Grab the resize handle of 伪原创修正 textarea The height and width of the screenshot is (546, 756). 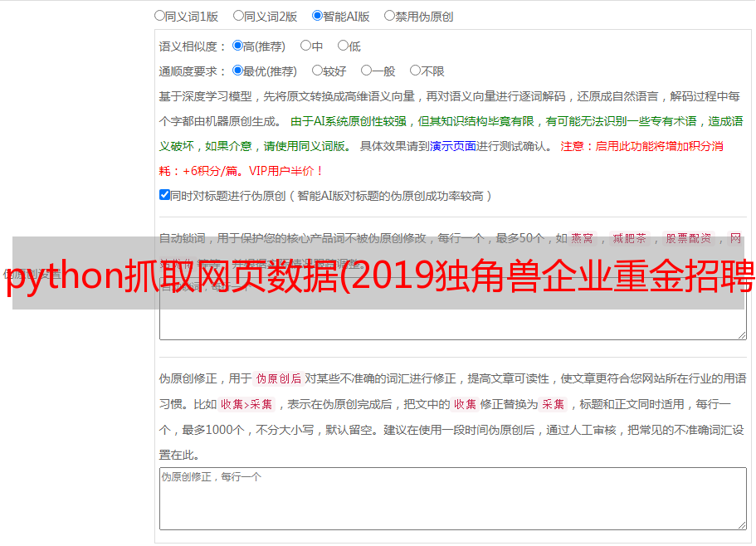pos(742,526)
